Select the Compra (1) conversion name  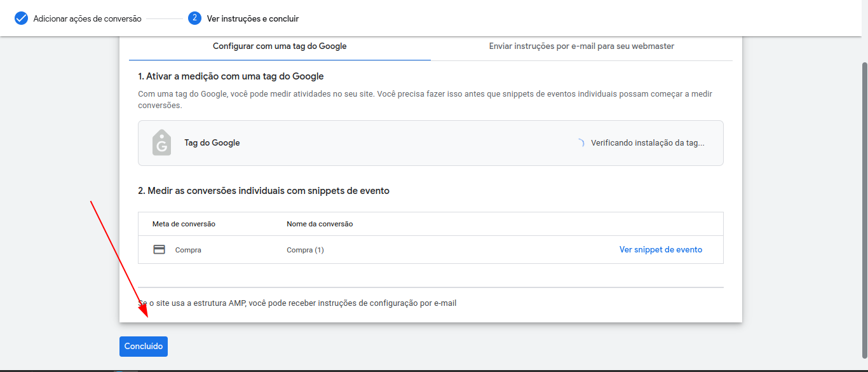coord(306,250)
